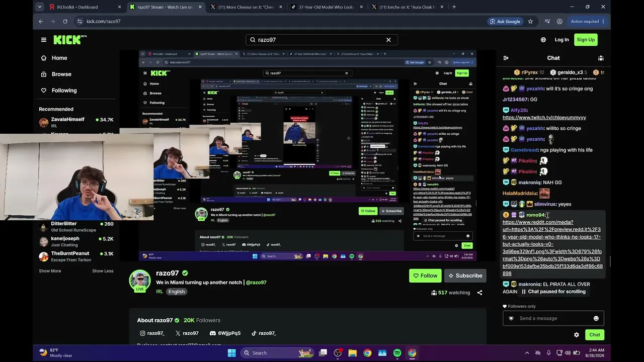The width and height of the screenshot is (644, 362).
Task: Open the kaneljoseph recommended channel
Action: (x=76, y=242)
